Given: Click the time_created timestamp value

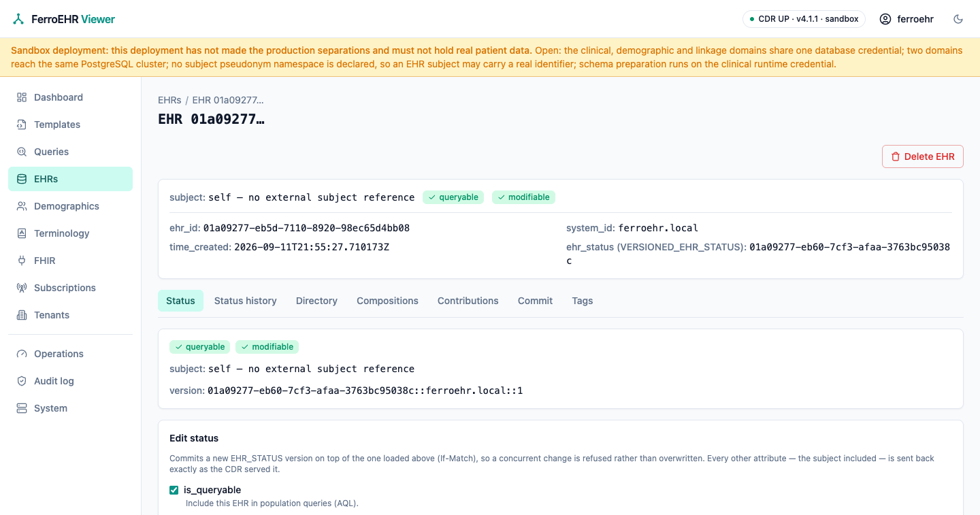Looking at the screenshot, I should coord(312,247).
